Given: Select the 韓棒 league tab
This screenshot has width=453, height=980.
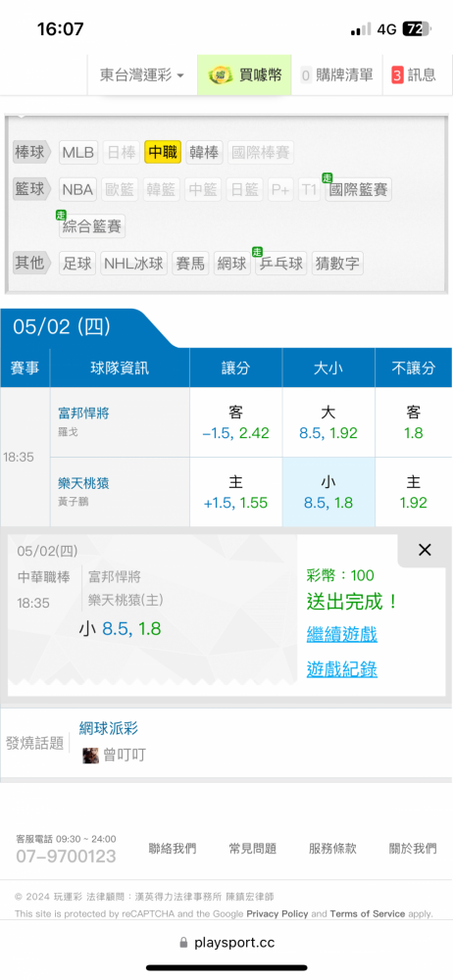Looking at the screenshot, I should 204,152.
